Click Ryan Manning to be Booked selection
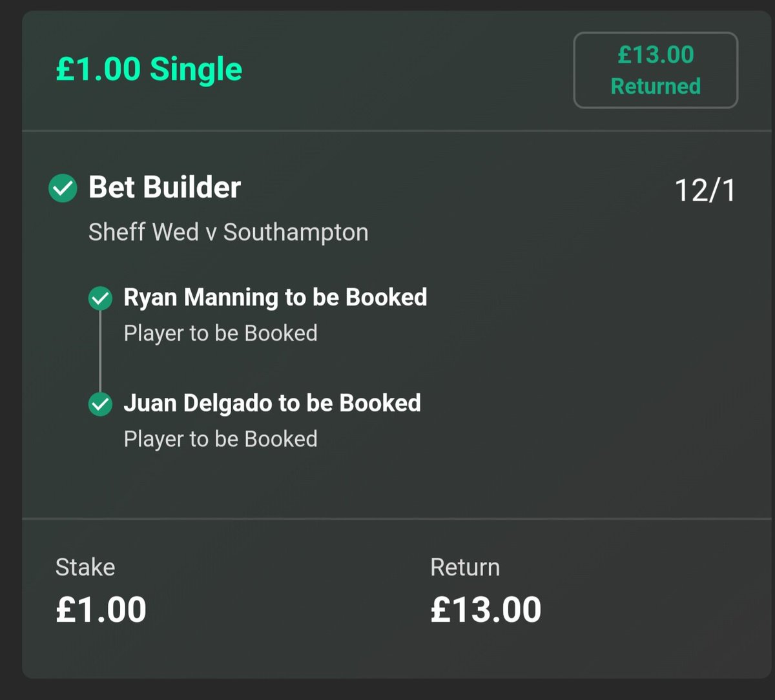 (x=275, y=298)
